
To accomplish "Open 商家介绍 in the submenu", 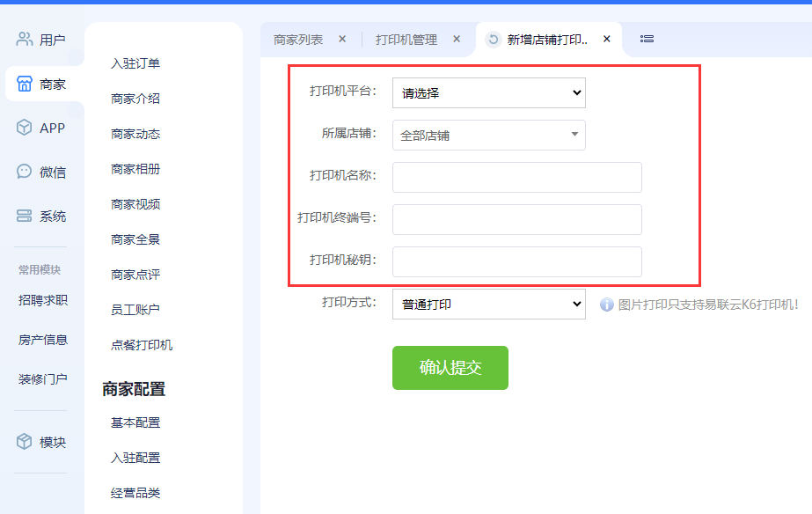I will (135, 99).
